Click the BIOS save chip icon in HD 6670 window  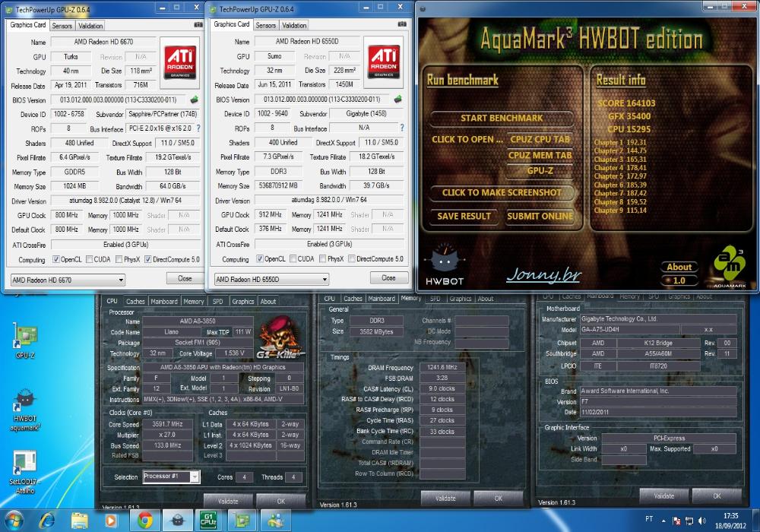click(x=194, y=100)
